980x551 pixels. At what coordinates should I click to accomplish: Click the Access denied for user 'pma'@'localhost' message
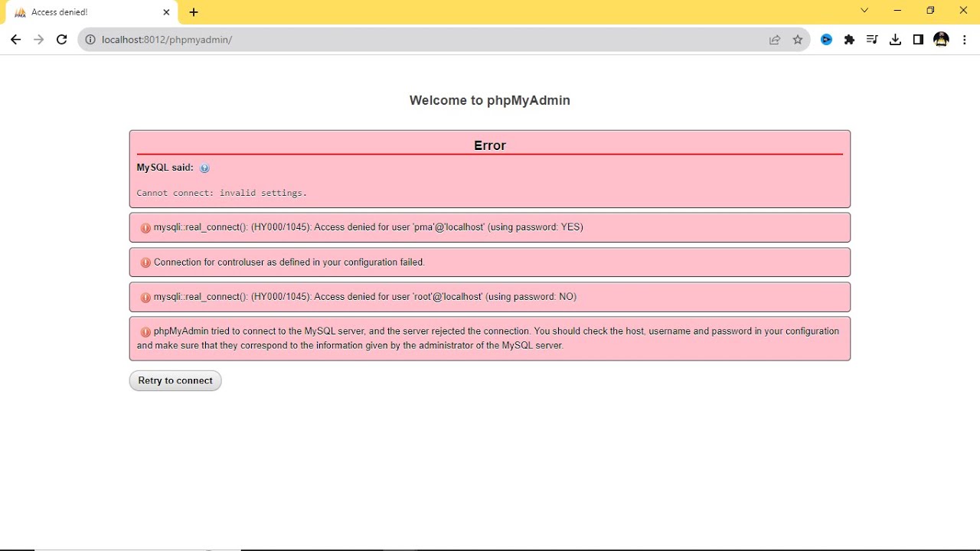pyautogui.click(x=368, y=227)
